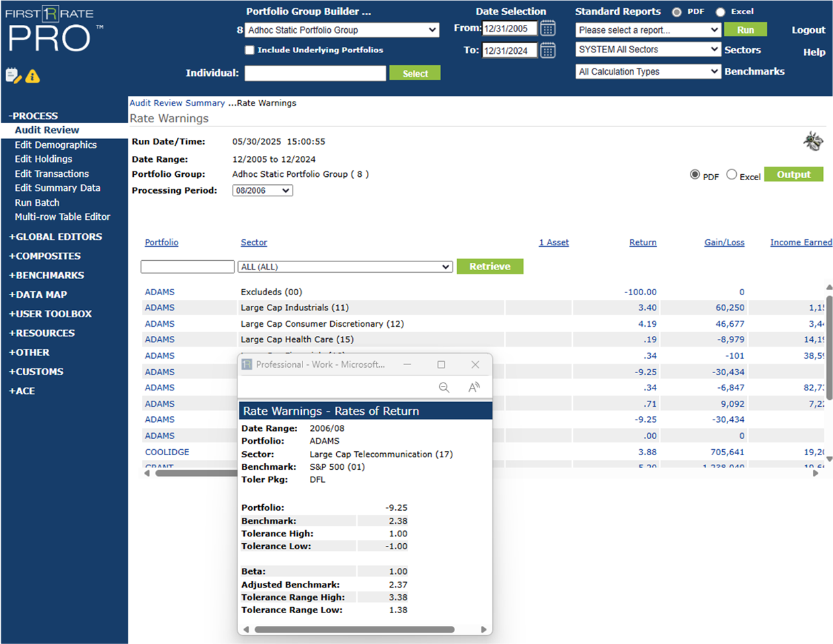Click the Individual text input field

point(315,73)
